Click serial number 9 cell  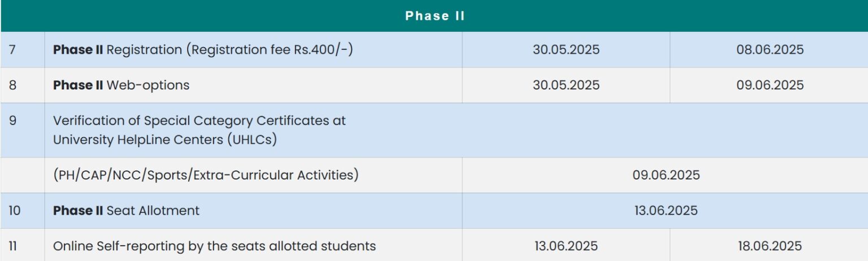click(12, 121)
